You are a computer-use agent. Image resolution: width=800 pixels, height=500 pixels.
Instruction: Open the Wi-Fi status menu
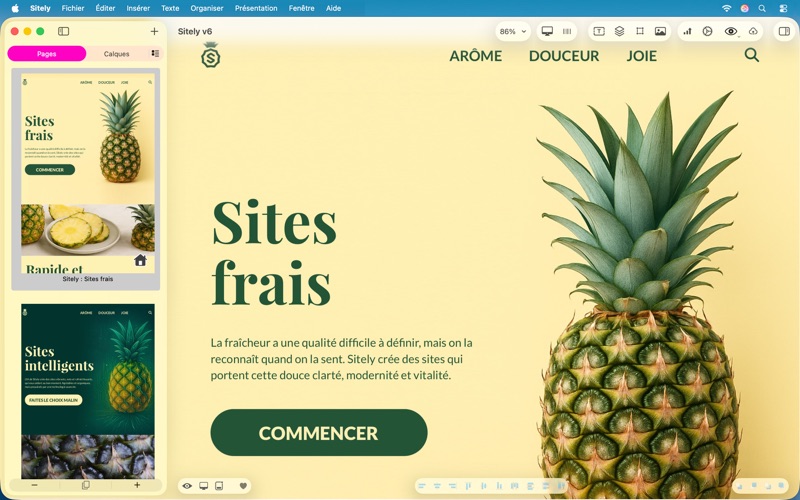[727, 8]
